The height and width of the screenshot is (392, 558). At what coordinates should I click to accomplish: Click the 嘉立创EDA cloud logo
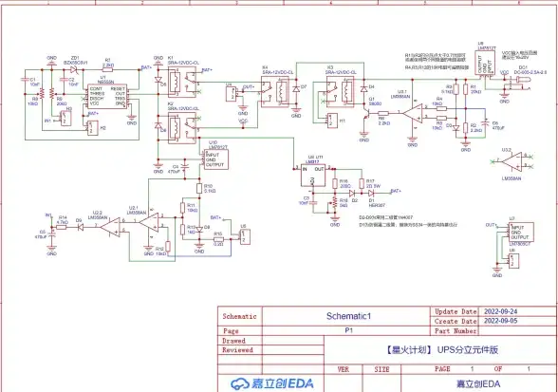point(272,383)
